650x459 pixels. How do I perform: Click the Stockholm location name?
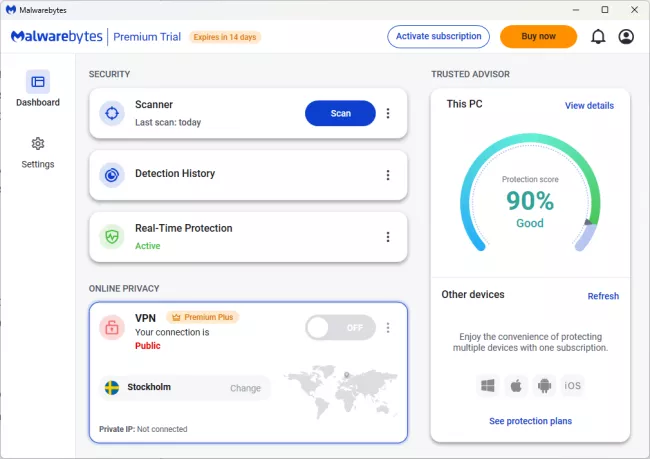[149, 387]
